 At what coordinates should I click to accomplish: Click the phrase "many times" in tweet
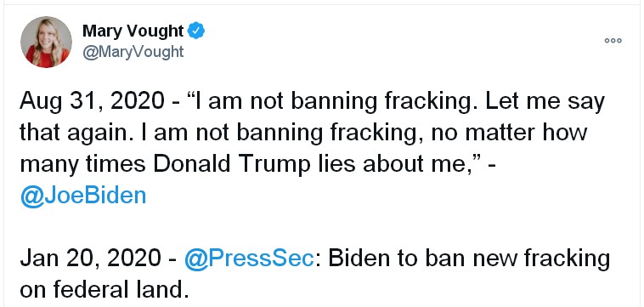tap(82, 164)
